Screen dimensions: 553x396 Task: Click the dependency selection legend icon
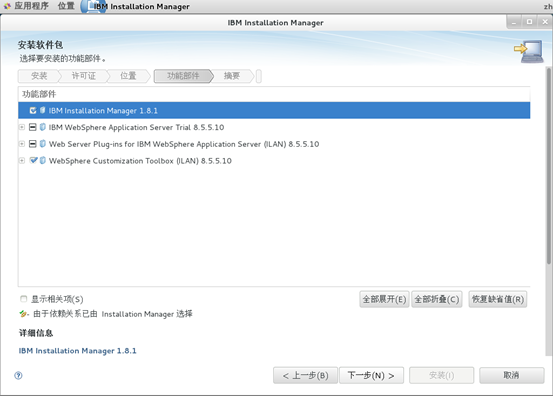coord(24,313)
